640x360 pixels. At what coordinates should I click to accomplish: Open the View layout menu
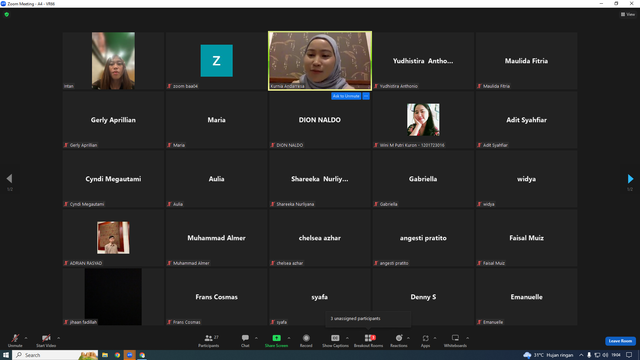click(x=628, y=14)
